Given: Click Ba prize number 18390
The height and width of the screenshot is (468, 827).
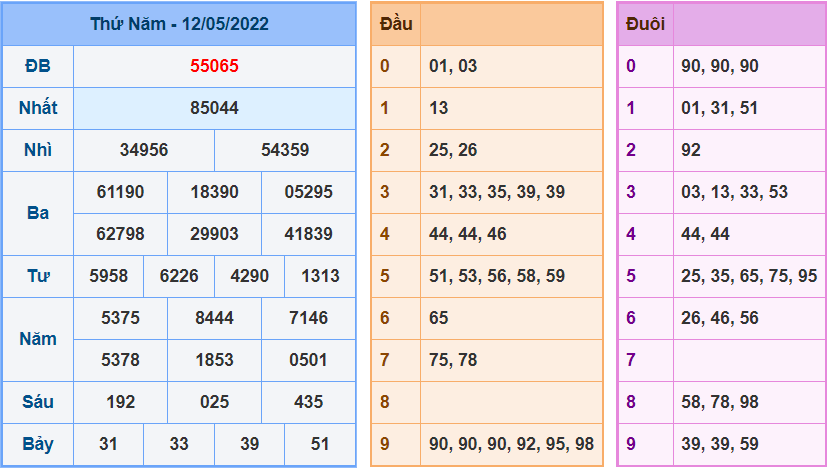Looking at the screenshot, I should pyautogui.click(x=214, y=192).
